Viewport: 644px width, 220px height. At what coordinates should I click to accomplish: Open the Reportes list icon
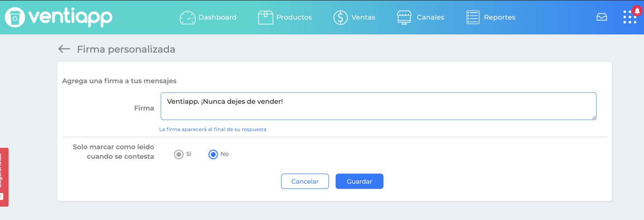click(x=473, y=17)
